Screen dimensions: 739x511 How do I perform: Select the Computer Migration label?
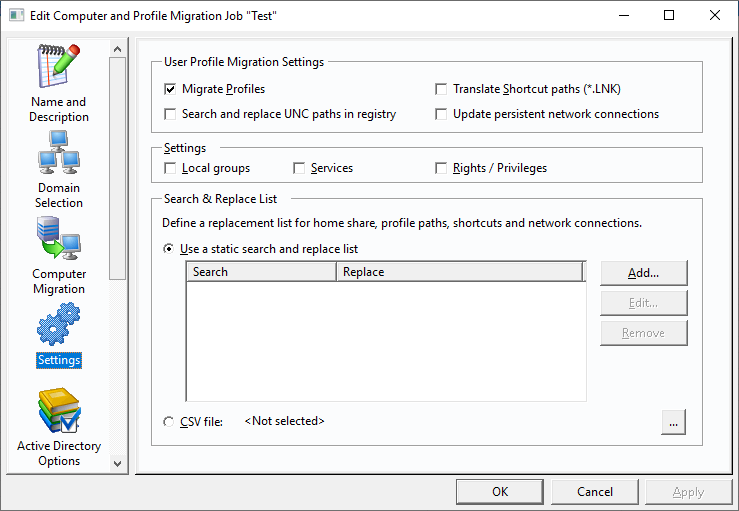59,281
